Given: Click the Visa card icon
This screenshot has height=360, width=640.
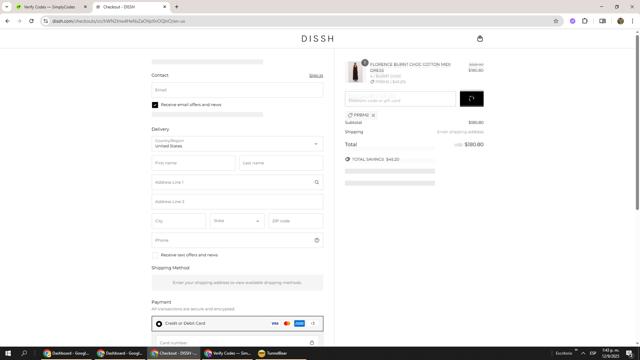Looking at the screenshot, I should click(x=275, y=323).
